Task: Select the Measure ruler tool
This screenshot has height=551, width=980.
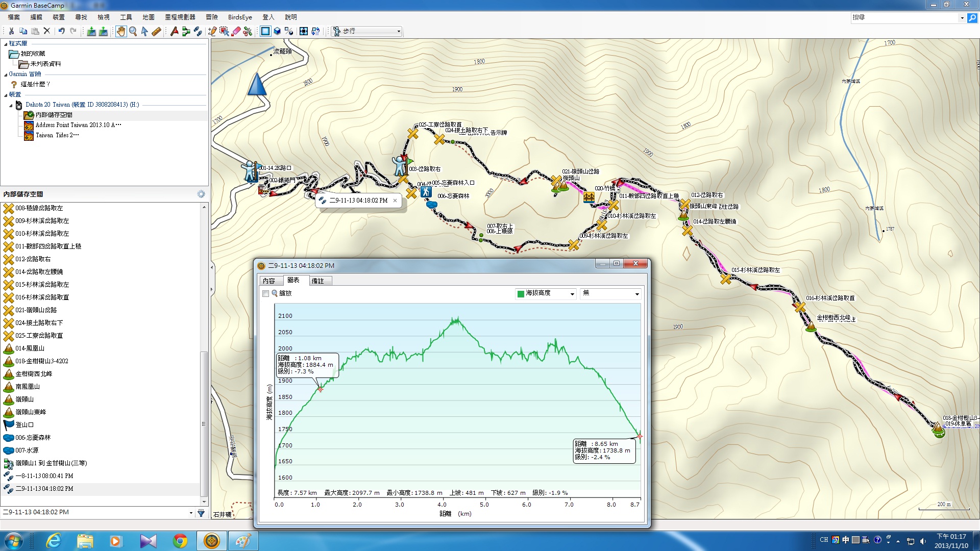Action: coord(157,31)
